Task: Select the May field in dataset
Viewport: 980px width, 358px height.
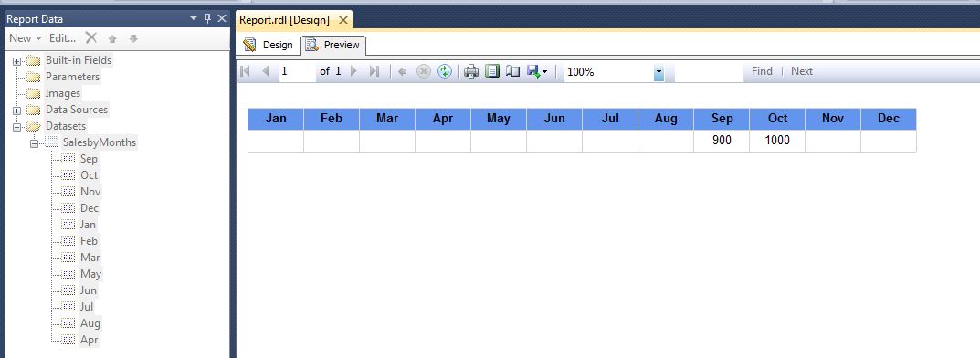Action: (90, 274)
